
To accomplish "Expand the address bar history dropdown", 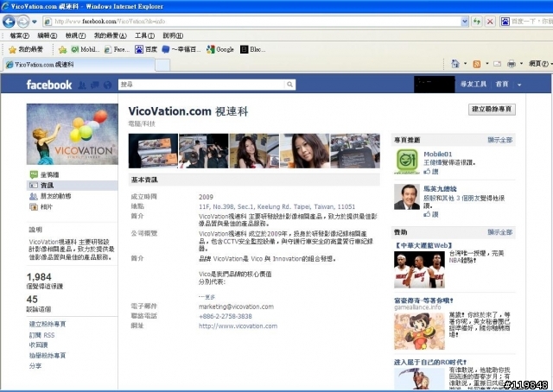I will 465,22.
